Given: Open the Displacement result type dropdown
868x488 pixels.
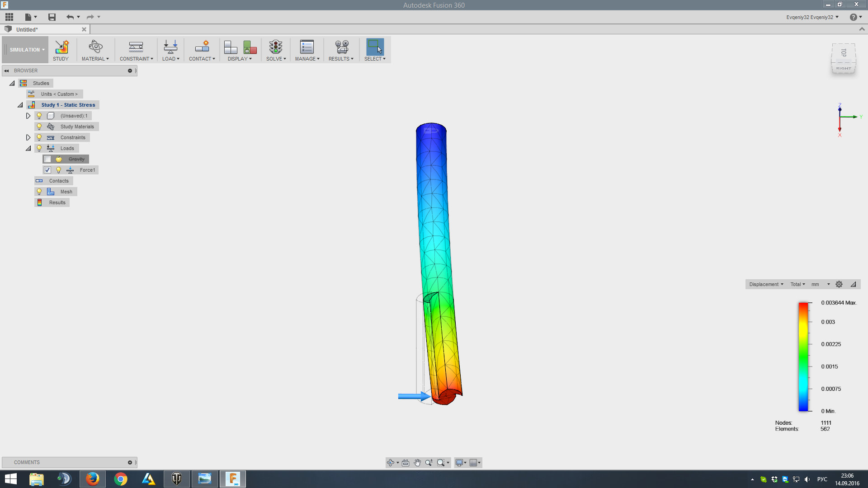Looking at the screenshot, I should click(766, 284).
